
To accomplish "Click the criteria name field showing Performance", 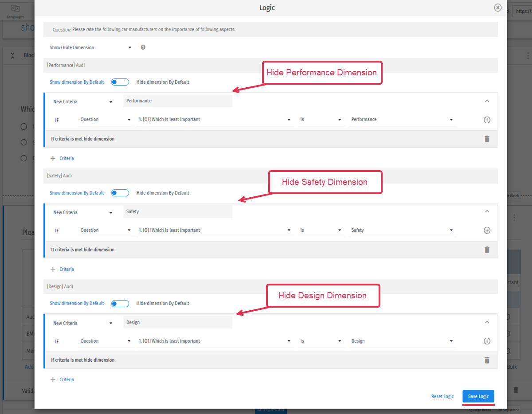I will click(x=177, y=101).
